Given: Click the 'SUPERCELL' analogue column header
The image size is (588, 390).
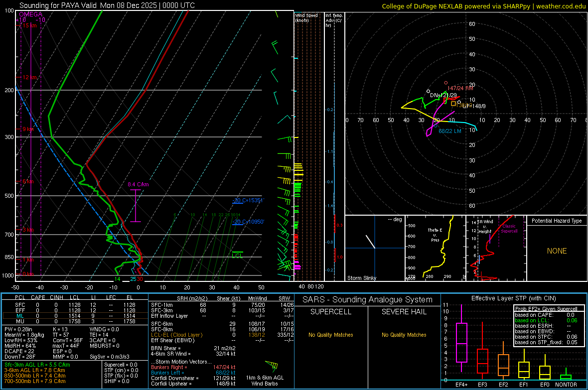Looking at the screenshot, I should pos(331,312).
